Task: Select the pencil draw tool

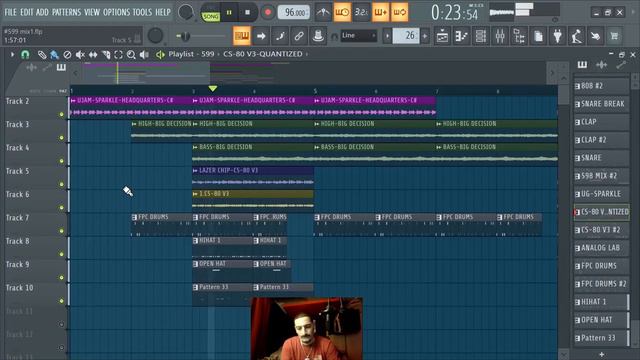Action: [x=42, y=54]
